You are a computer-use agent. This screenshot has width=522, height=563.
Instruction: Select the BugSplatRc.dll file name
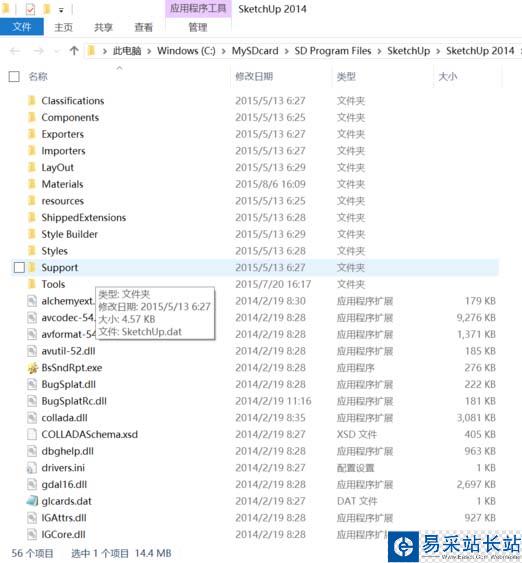click(x=74, y=401)
